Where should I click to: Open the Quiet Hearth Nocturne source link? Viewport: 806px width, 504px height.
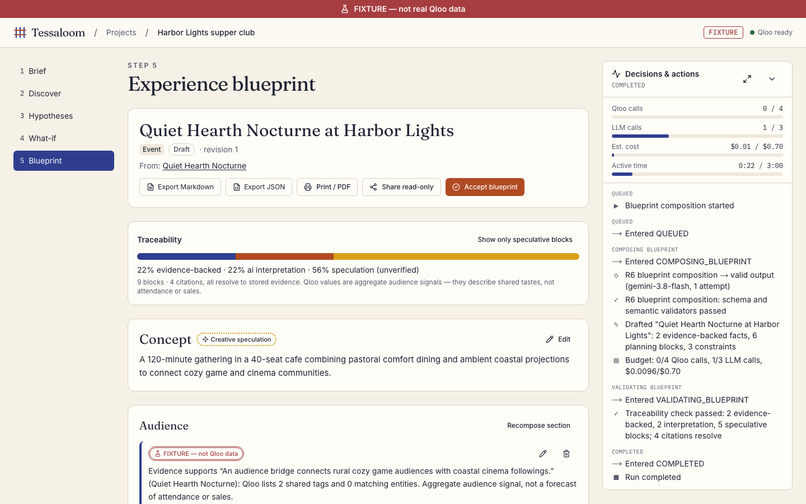(204, 166)
